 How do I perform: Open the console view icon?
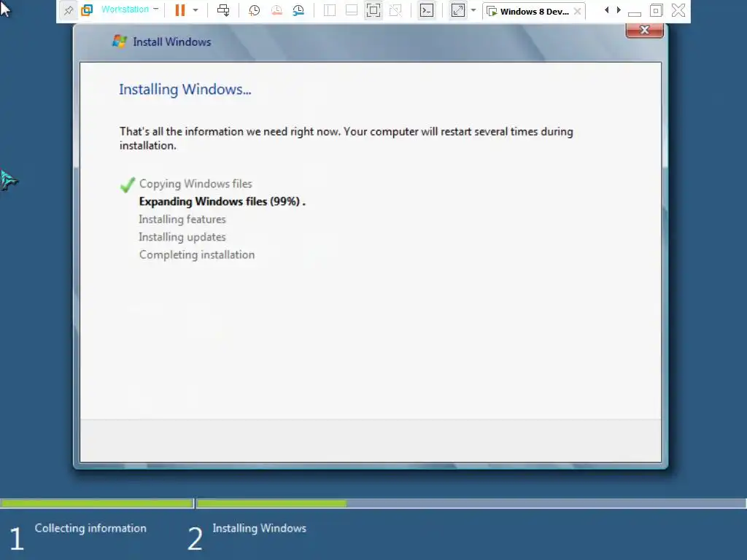point(427,10)
